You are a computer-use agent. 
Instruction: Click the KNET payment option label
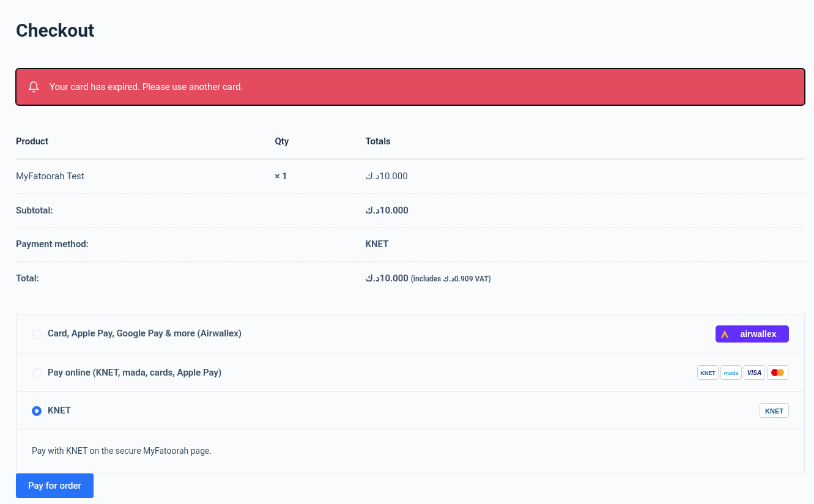[59, 410]
